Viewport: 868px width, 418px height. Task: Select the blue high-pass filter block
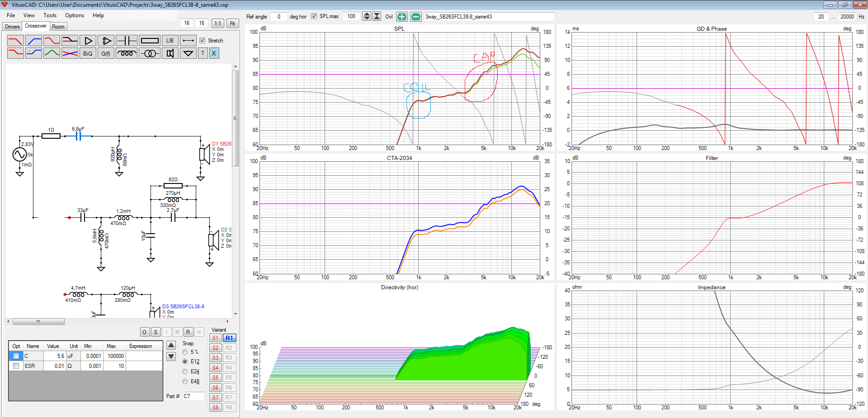[x=34, y=41]
